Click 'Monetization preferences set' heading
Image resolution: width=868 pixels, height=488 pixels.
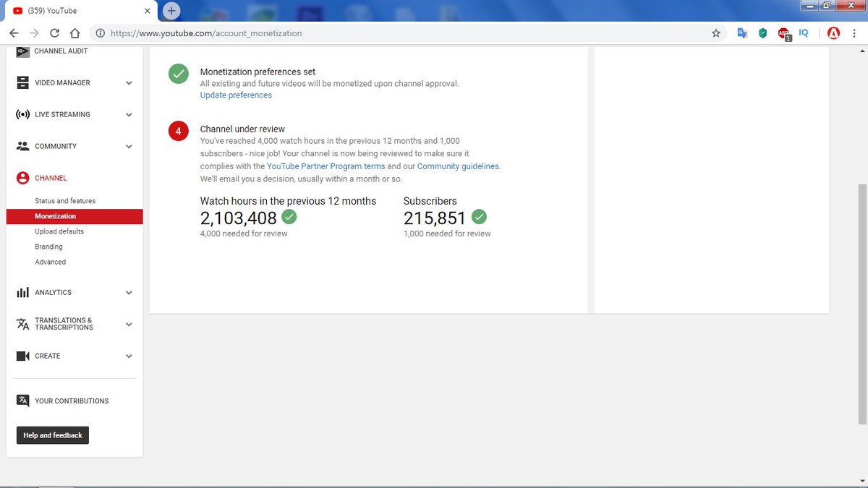pos(258,72)
